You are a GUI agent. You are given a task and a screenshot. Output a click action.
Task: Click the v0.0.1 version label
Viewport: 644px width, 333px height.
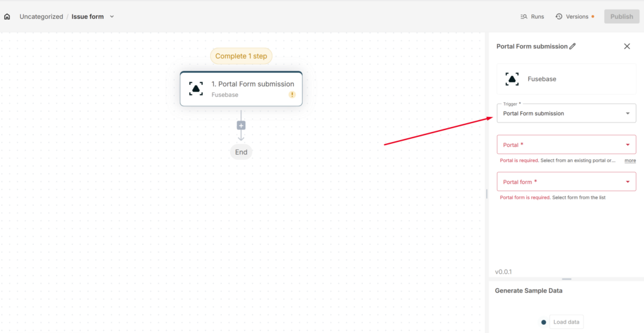coord(503,272)
